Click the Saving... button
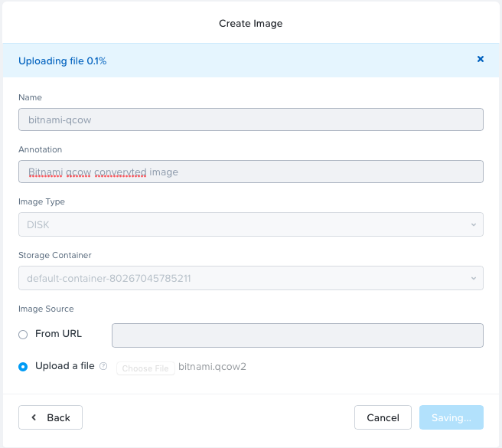Screen dimensions: 502x448 [451, 417]
